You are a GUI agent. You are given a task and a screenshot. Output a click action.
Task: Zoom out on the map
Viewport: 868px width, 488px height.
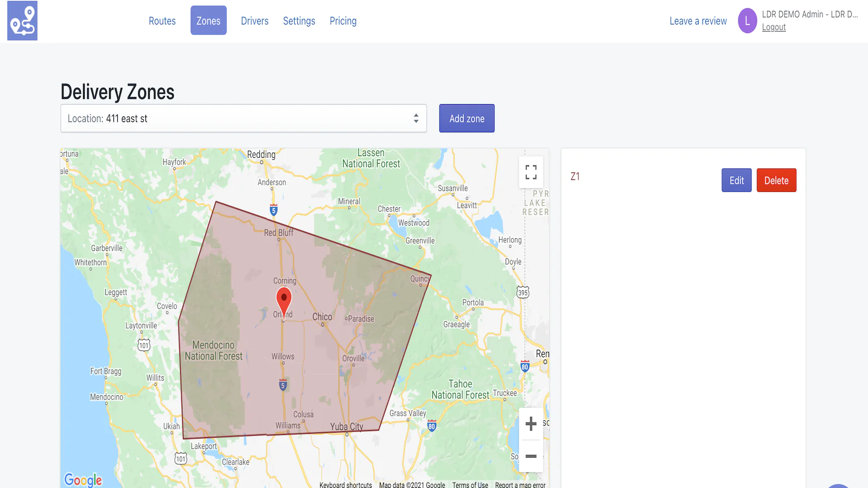pos(531,456)
